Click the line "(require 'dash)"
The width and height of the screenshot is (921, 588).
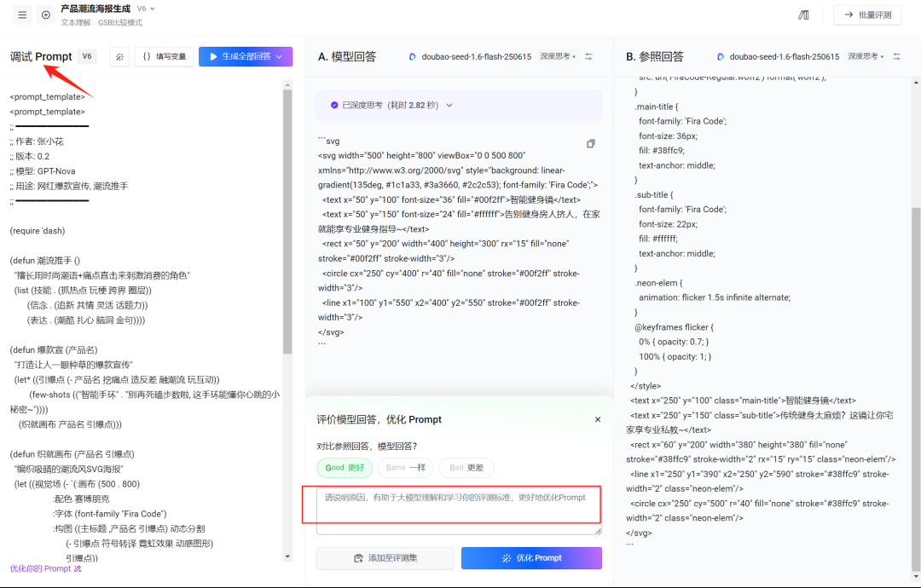coord(37,231)
